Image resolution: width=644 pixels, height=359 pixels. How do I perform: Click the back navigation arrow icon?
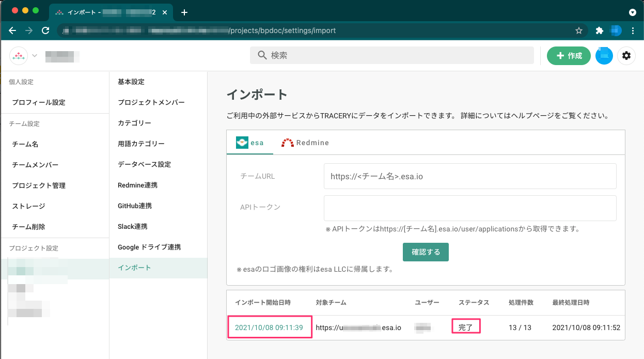12,30
